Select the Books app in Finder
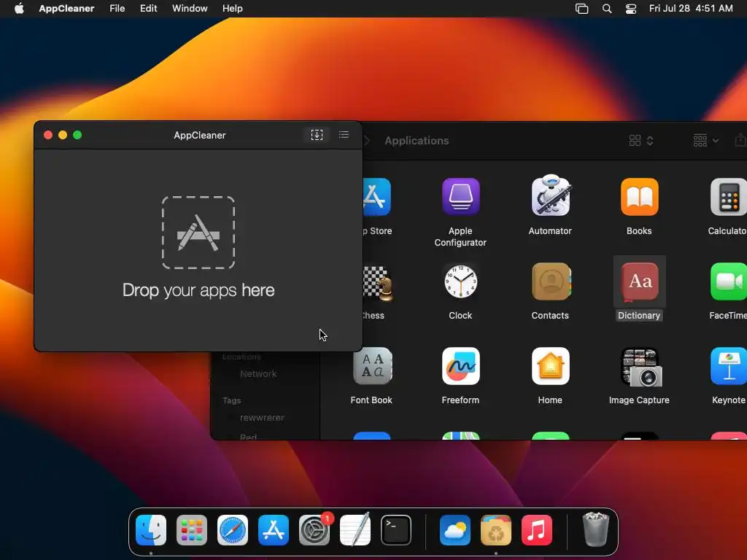 coord(639,197)
